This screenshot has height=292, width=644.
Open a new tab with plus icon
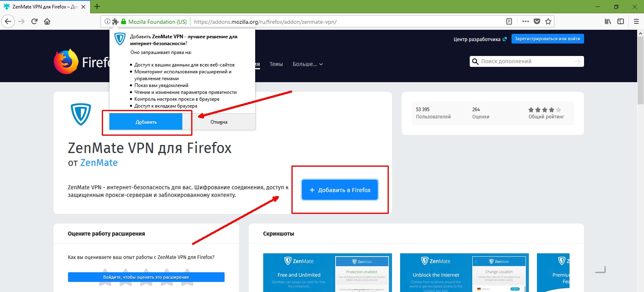click(97, 6)
